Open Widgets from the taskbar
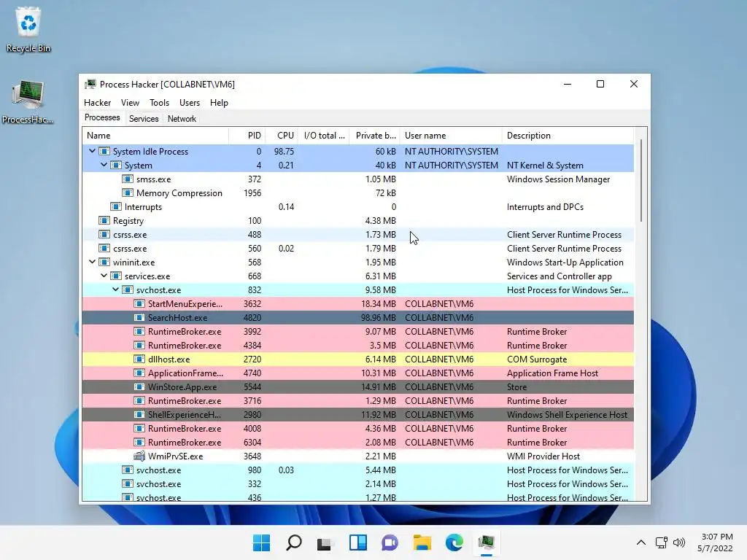The height and width of the screenshot is (560, 747). pyautogui.click(x=357, y=542)
